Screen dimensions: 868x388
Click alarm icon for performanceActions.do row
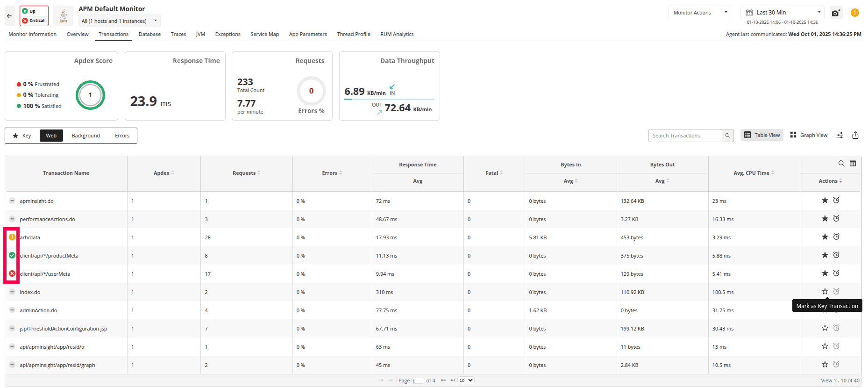click(836, 219)
